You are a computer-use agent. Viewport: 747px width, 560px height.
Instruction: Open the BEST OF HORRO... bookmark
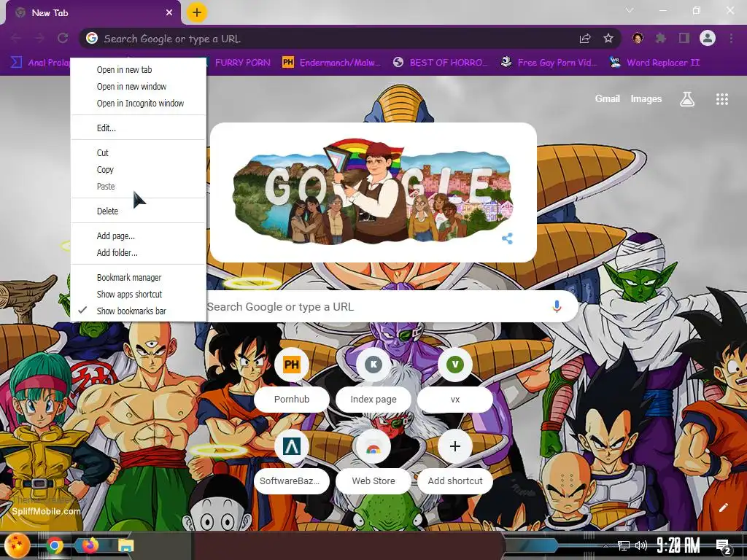click(x=440, y=63)
